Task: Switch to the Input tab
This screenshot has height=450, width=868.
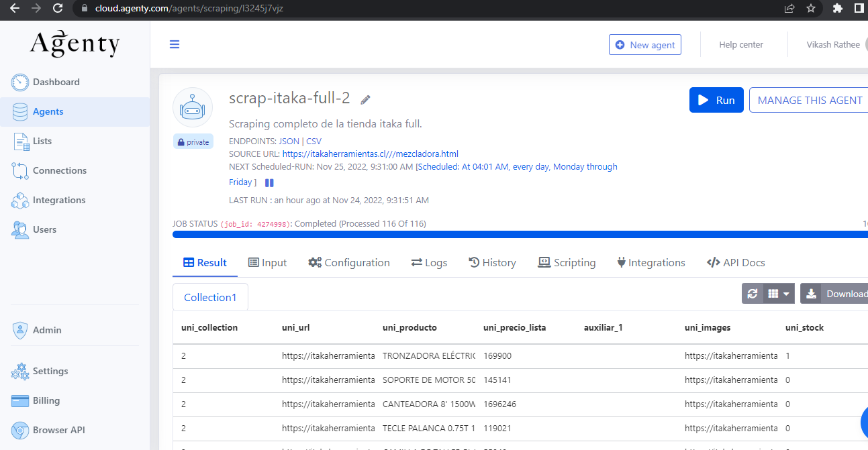Action: pyautogui.click(x=267, y=263)
